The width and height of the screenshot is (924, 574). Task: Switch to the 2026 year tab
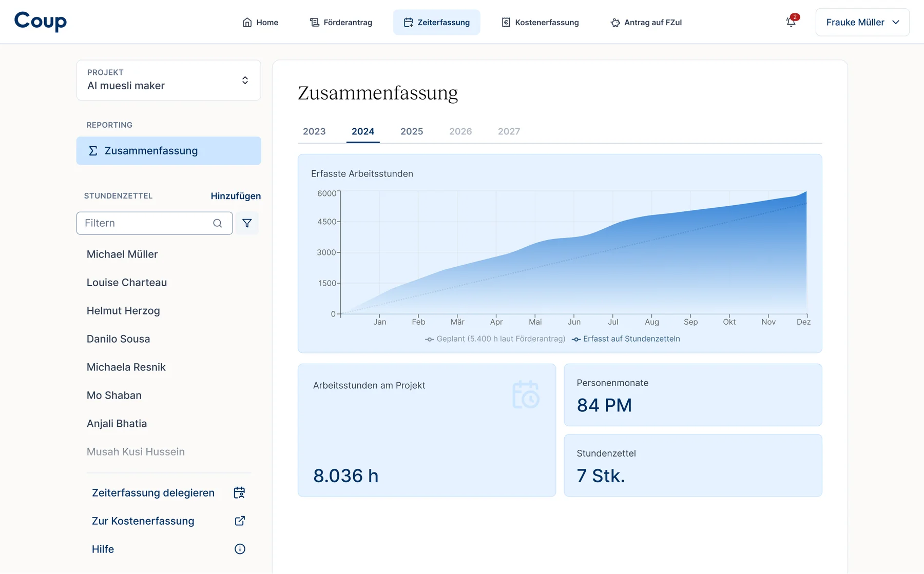click(460, 131)
